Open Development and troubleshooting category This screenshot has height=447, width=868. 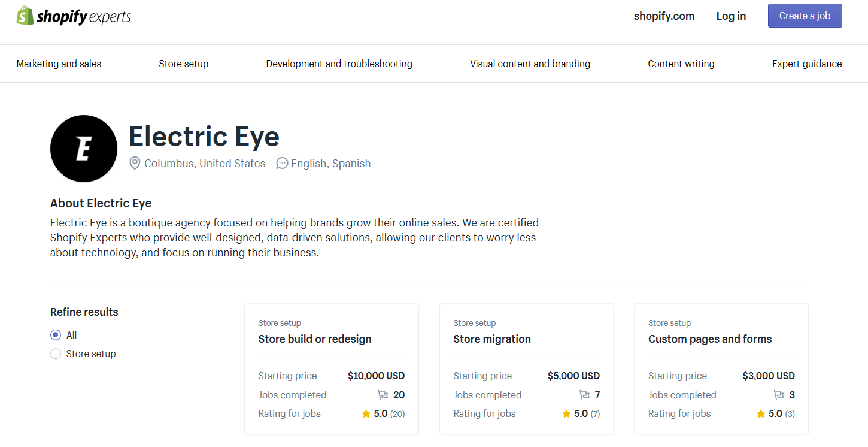339,64
